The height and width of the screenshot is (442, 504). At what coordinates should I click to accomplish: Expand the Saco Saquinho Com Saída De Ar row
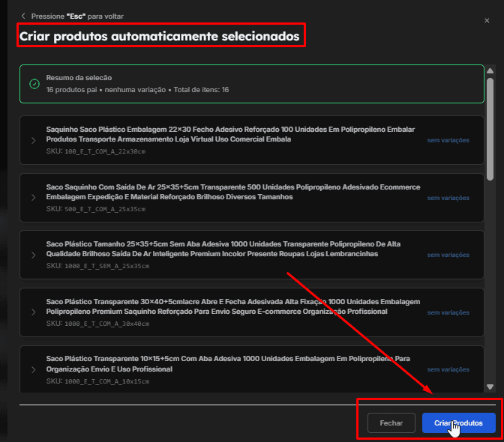33,198
